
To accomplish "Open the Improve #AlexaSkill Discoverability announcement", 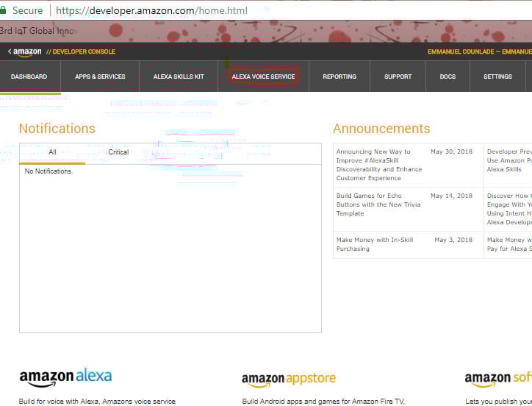I will [379, 165].
